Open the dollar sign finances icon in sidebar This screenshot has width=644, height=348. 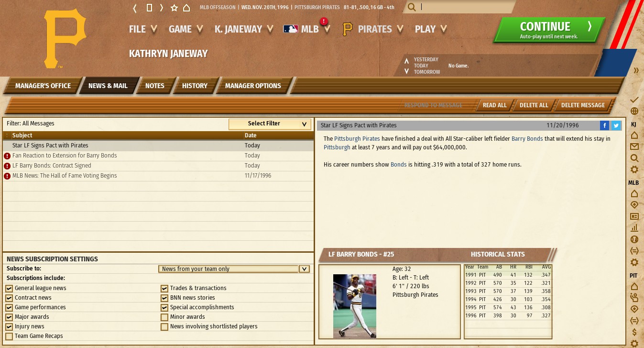[634, 332]
